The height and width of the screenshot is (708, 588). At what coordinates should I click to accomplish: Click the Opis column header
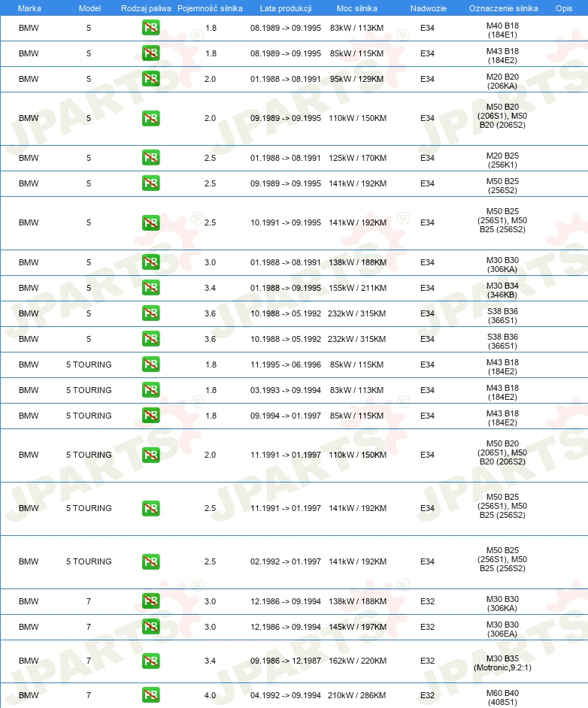[564, 8]
